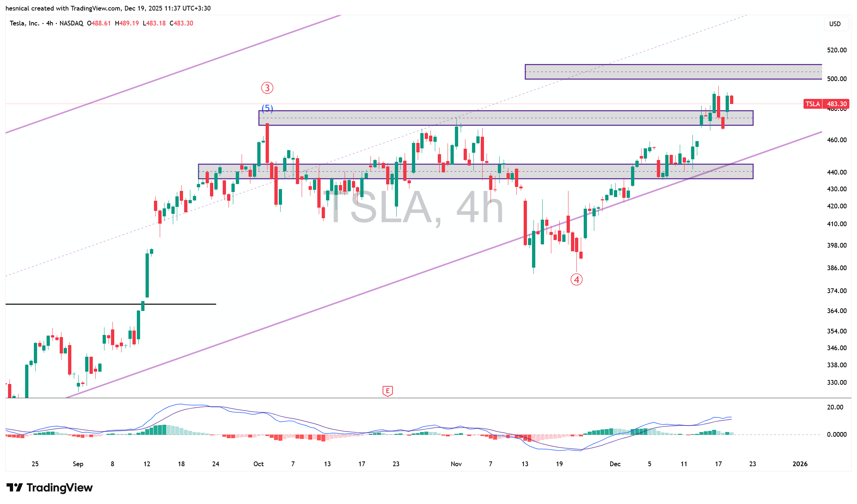Select the Tesla, Inc. symbol name
The image size is (857, 504).
25,23
